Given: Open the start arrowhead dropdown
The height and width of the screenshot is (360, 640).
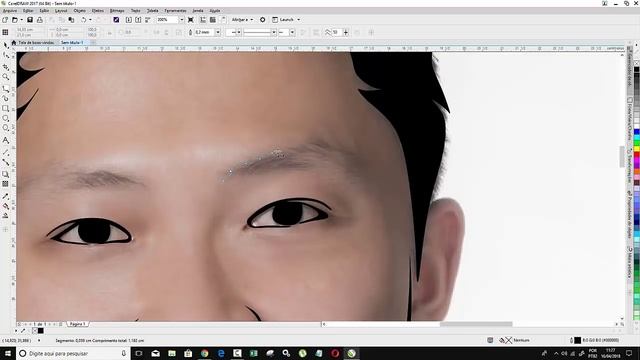Looking at the screenshot, I should tap(239, 32).
